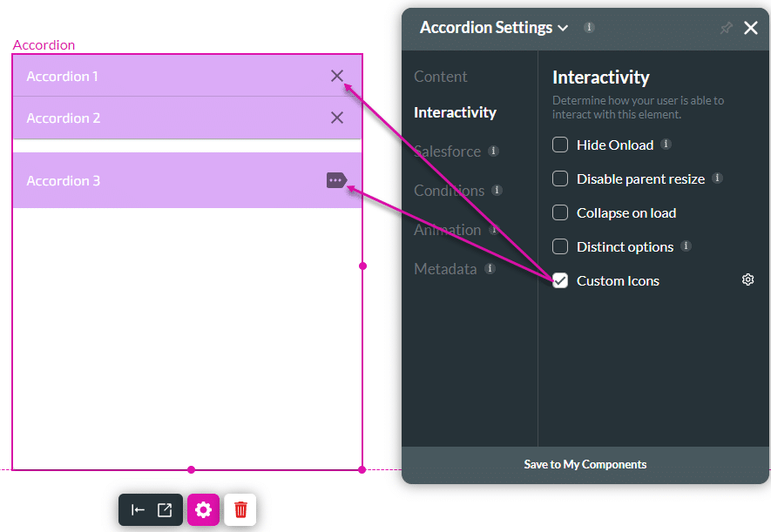
Task: Click the right-side resize handle of accordion
Action: pyautogui.click(x=362, y=266)
